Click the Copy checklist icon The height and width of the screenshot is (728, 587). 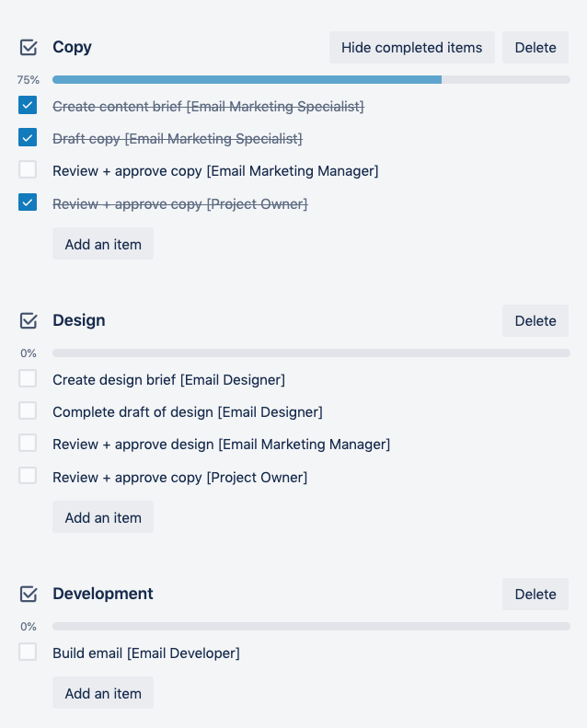click(x=29, y=47)
